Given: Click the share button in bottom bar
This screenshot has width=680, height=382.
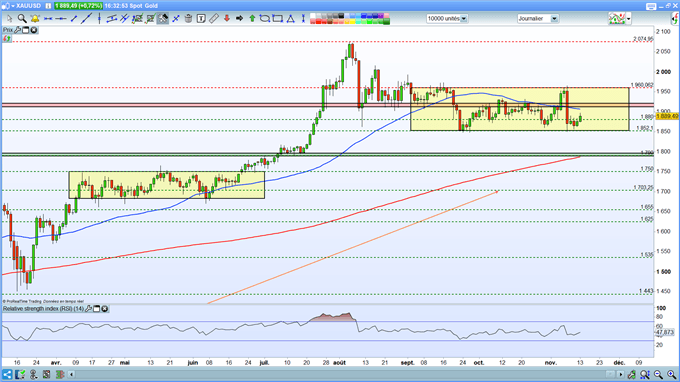Looking at the screenshot, I should click(7, 374).
